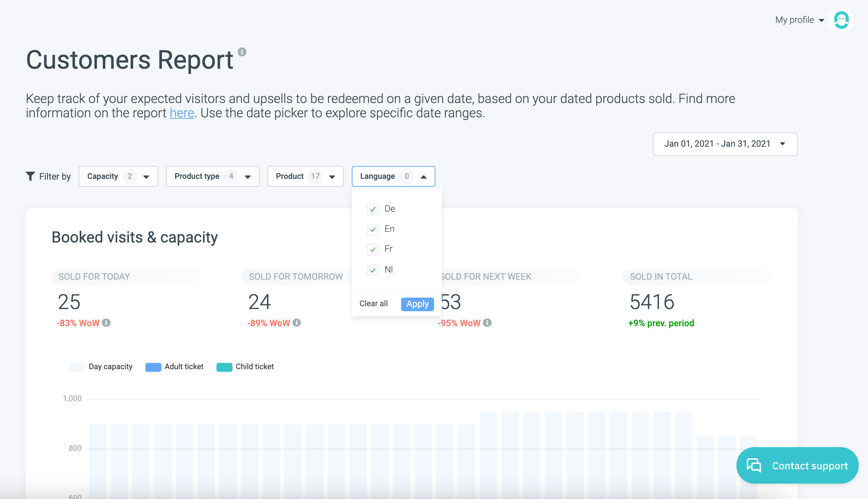Click the My profile dropdown arrow
Viewport: 868px width, 499px height.
[822, 20]
